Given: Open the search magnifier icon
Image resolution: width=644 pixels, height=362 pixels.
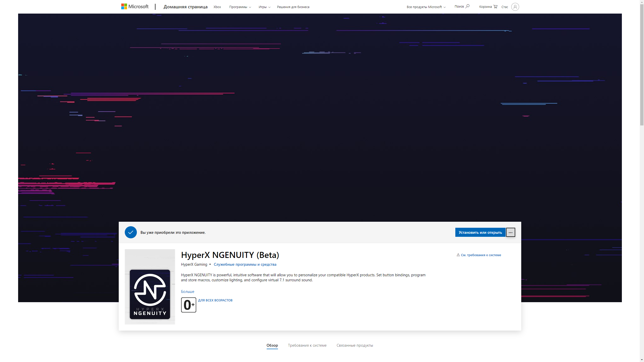Looking at the screenshot, I should coord(467,6).
